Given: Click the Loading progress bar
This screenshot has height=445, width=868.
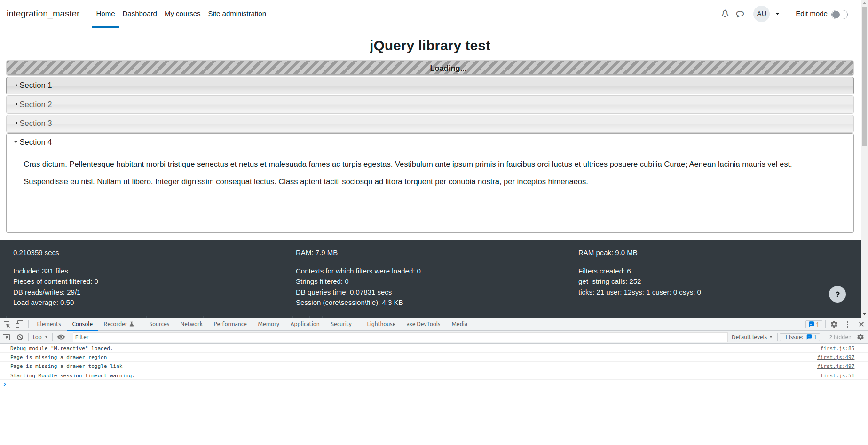Looking at the screenshot, I should [x=430, y=68].
